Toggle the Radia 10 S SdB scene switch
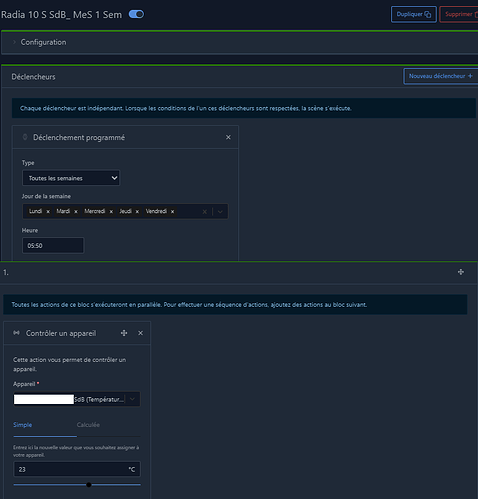This screenshot has width=478, height=499. [x=136, y=14]
